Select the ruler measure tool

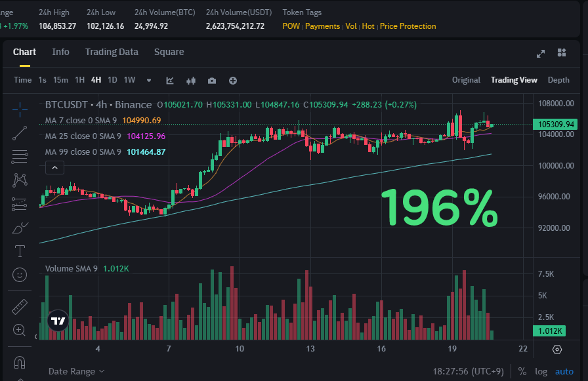coord(20,307)
